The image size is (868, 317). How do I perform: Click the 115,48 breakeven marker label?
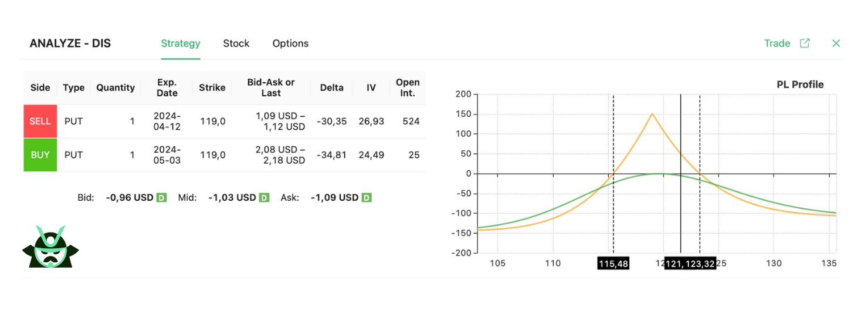pyautogui.click(x=613, y=264)
